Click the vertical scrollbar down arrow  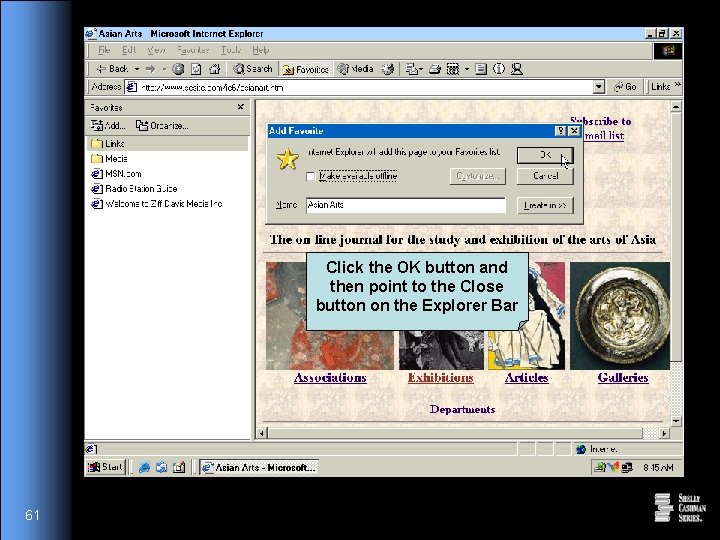point(676,421)
